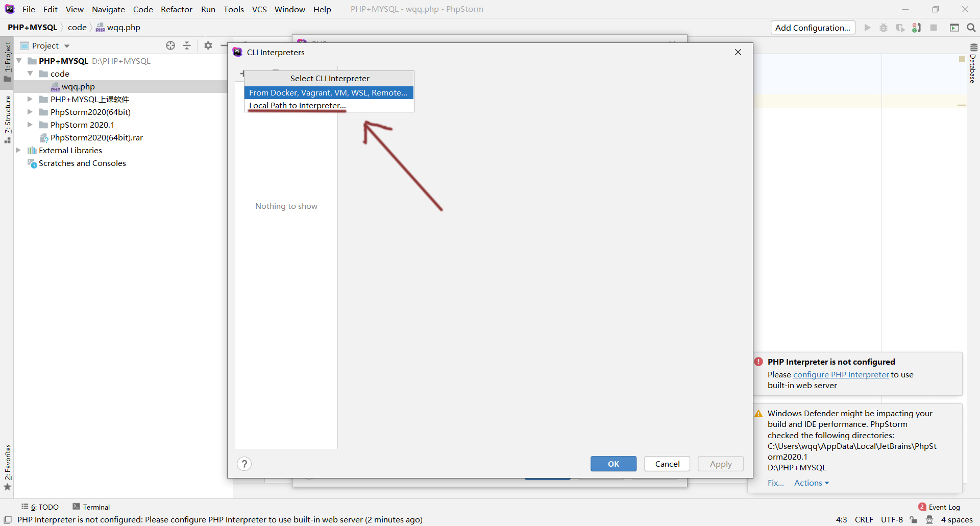Screen dimensions: 980x526
Task: Click the code breadcrumb in the navigation bar
Action: point(77,28)
